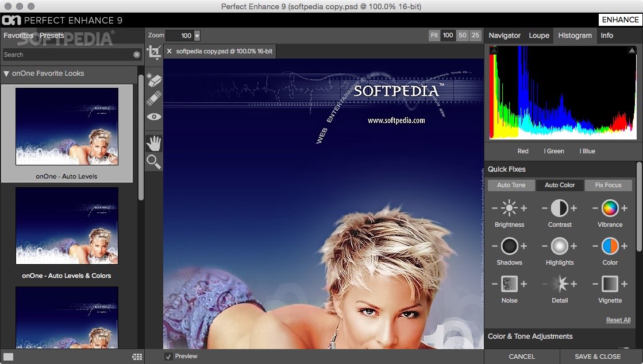643x364 pixels.
Task: Select the Crop tool
Action: click(x=153, y=52)
